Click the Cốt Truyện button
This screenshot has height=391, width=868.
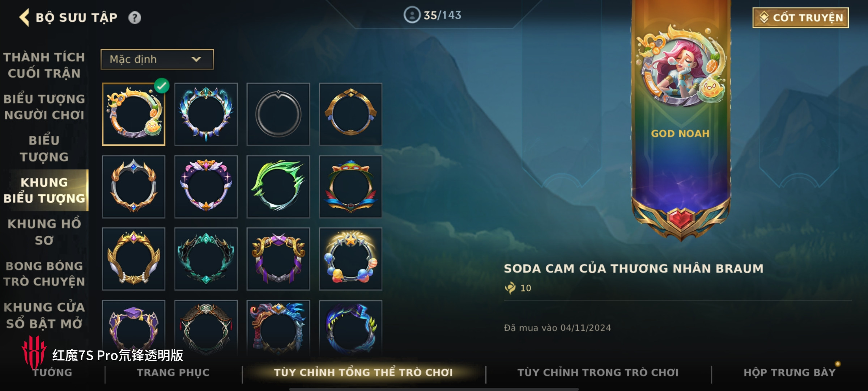click(800, 17)
